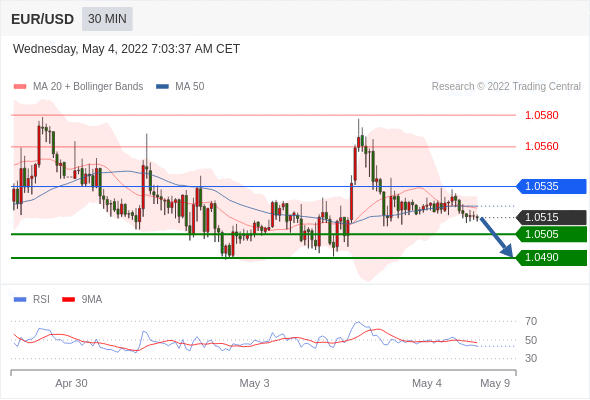The image size is (590, 400).
Task: Click the Research © 2022 Trading Central credit
Action: (x=506, y=87)
